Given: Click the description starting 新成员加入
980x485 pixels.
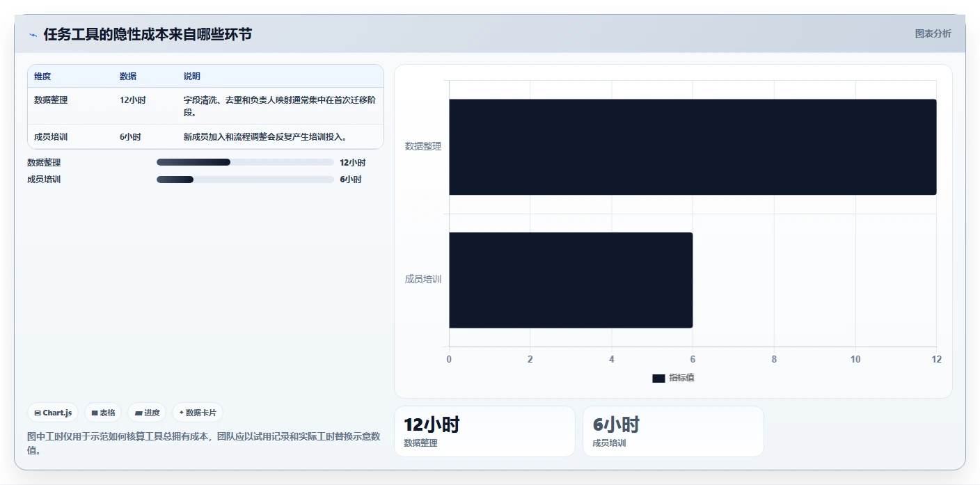Looking at the screenshot, I should [x=265, y=137].
